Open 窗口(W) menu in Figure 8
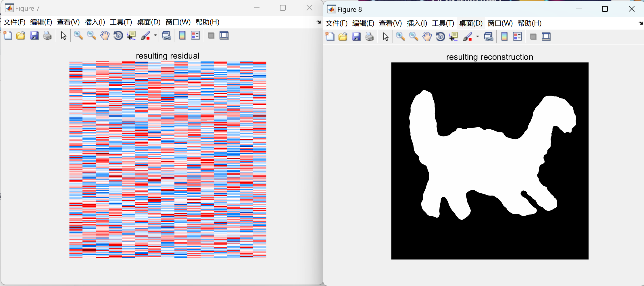Viewport: 644px width, 286px height. point(500,23)
